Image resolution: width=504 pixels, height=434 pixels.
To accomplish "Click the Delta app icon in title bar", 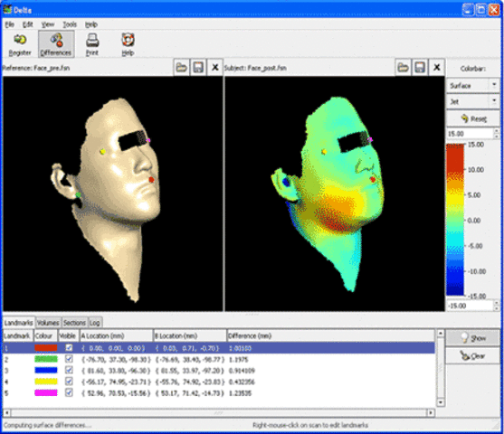I will (7, 10).
